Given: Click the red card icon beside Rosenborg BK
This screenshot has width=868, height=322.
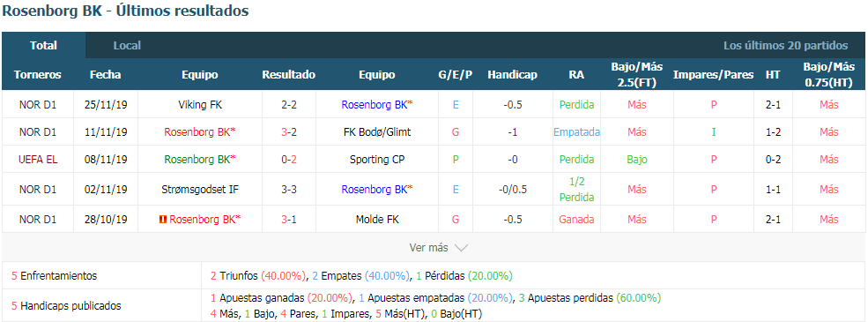Looking at the screenshot, I should pyautogui.click(x=162, y=220).
